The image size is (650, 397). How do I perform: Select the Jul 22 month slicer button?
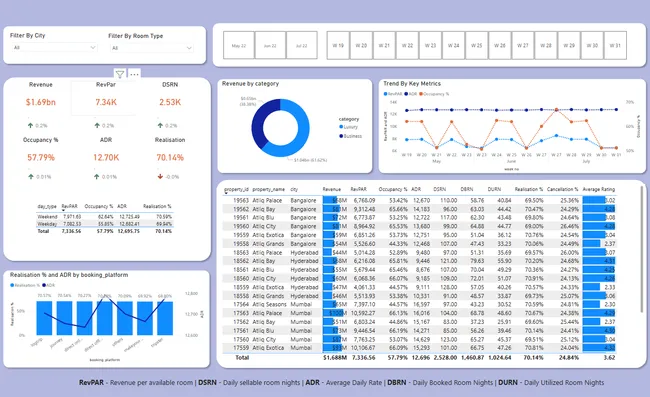pyautogui.click(x=302, y=45)
